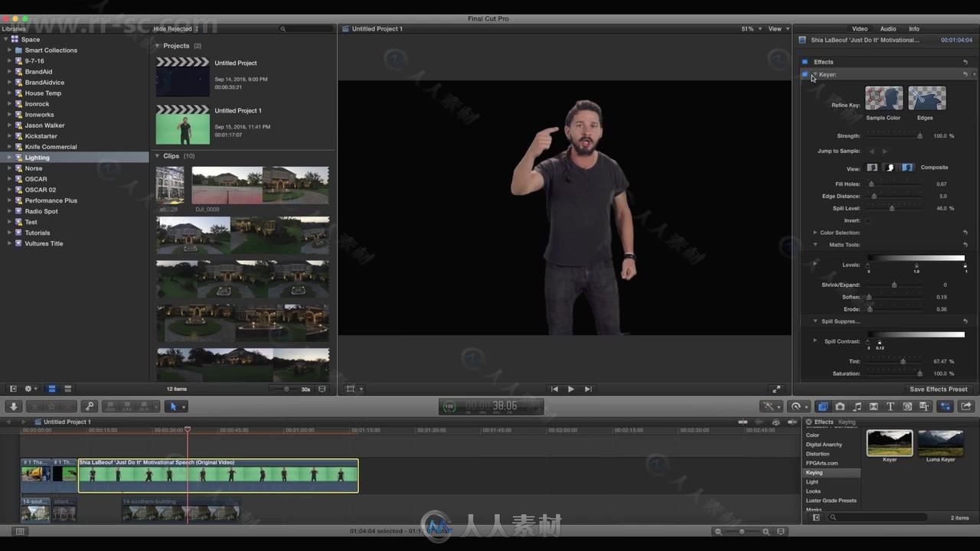
Task: Close the Effects browser with X
Action: [x=809, y=422]
